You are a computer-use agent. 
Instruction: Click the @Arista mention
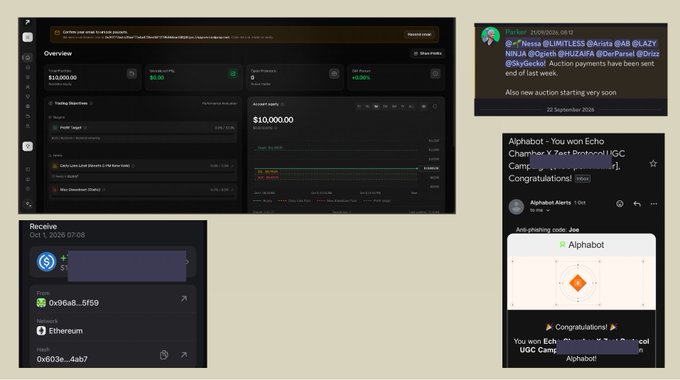[599, 43]
